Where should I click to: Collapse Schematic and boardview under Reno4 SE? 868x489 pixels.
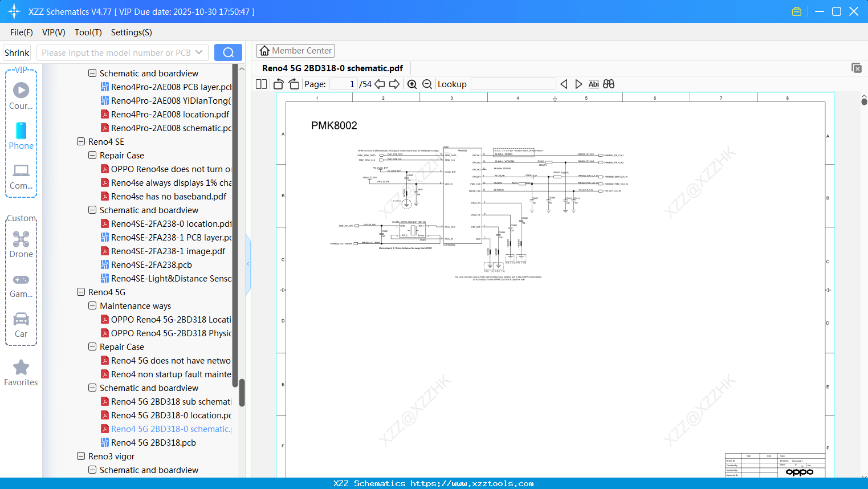point(92,210)
